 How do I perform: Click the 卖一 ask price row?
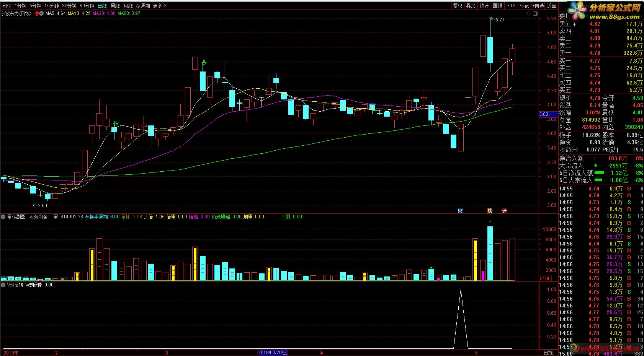601,53
